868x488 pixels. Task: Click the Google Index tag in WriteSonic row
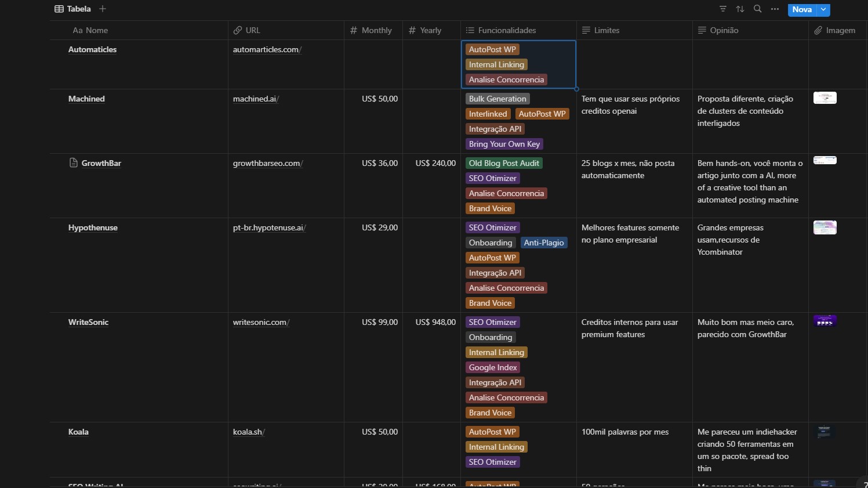pyautogui.click(x=493, y=368)
